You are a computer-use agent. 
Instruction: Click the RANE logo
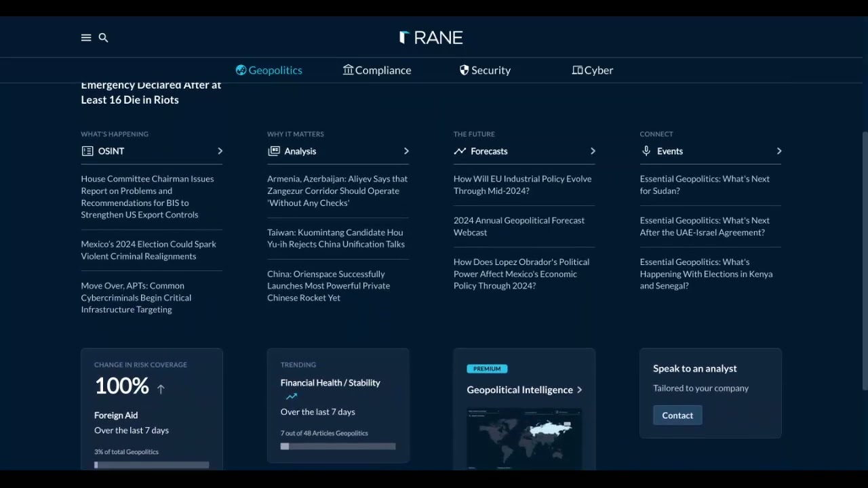431,37
